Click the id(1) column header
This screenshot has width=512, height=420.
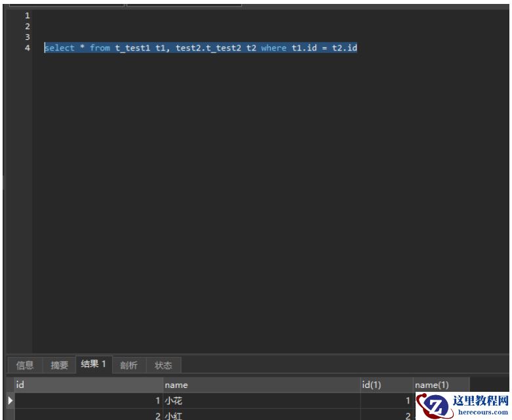387,385
